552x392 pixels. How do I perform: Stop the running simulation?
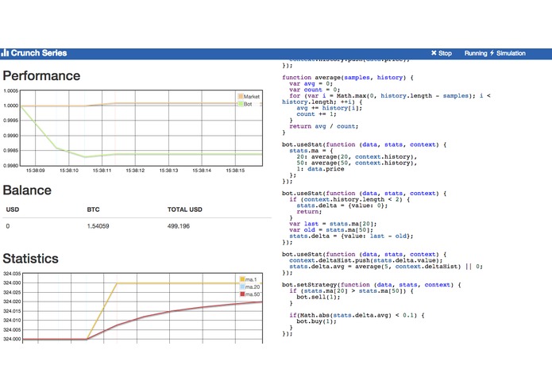point(442,53)
